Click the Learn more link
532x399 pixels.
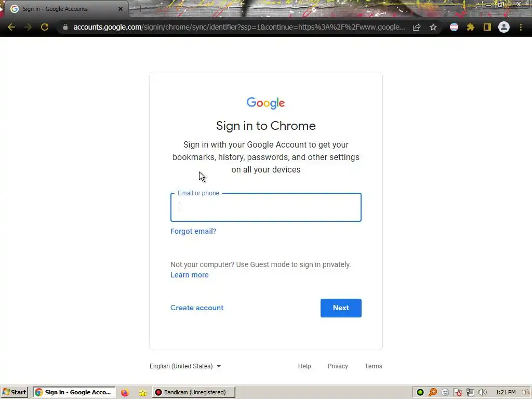coord(189,275)
